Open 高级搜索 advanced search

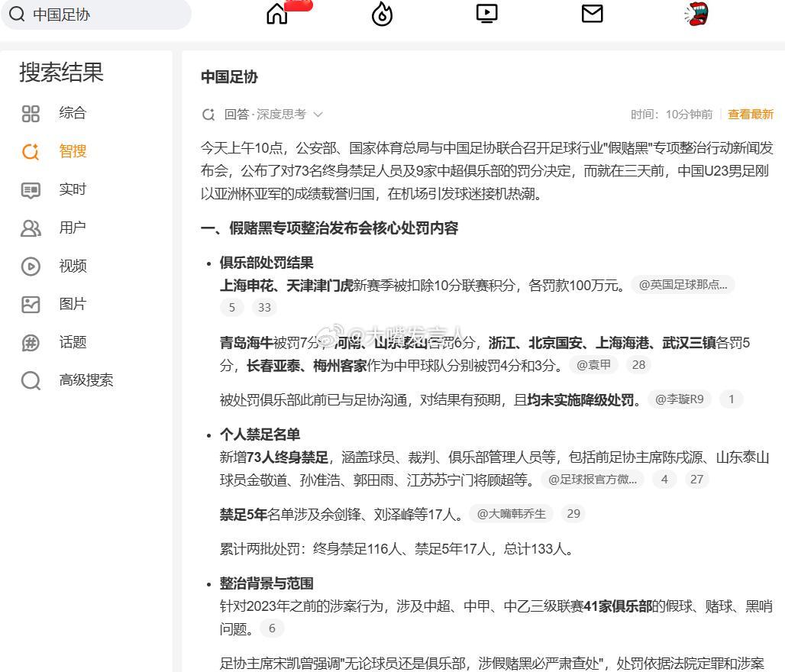coord(86,380)
